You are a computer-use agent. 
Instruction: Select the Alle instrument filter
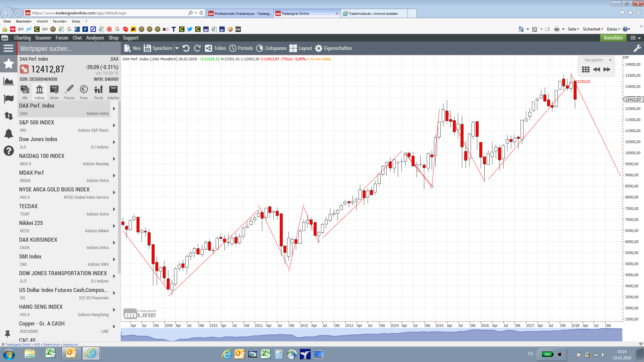click(x=25, y=92)
